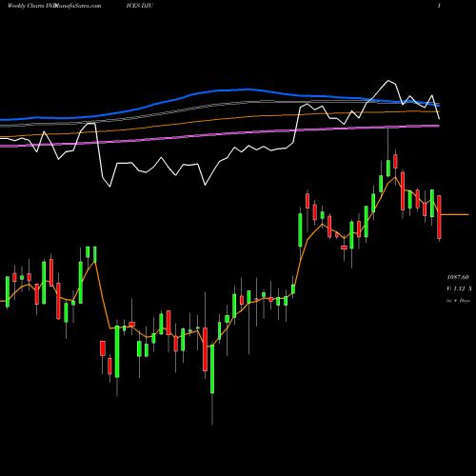Click the "ICES DJU" symbol label
The width and height of the screenshot is (476, 476).
(x=140, y=6)
